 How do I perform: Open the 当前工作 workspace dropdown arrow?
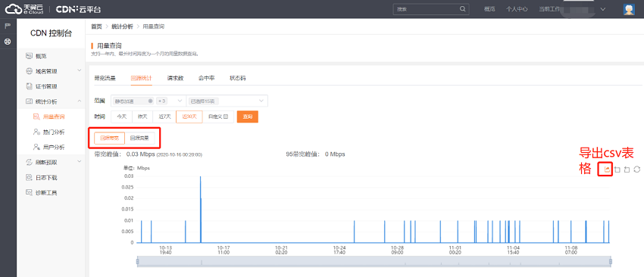[603, 9]
